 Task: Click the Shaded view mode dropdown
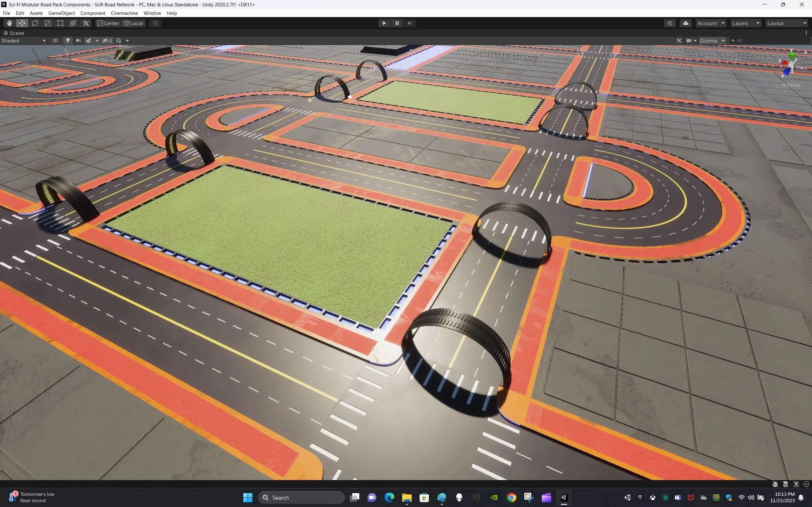click(x=23, y=40)
